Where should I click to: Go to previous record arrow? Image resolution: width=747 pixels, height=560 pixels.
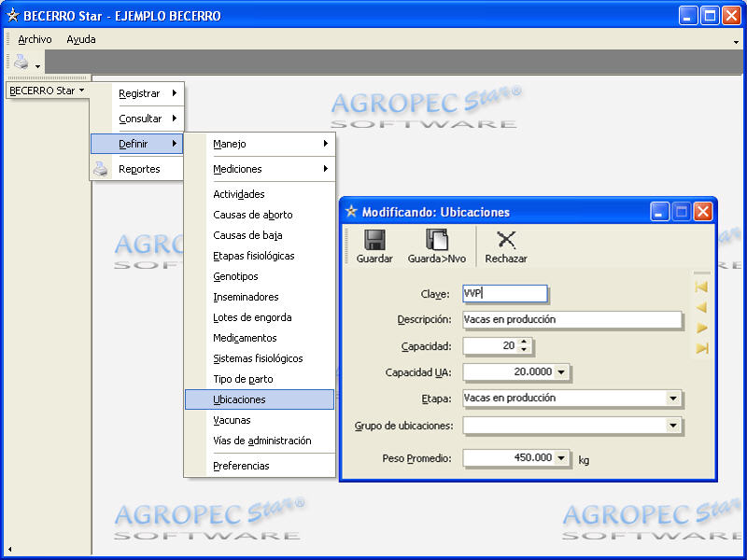tap(701, 308)
